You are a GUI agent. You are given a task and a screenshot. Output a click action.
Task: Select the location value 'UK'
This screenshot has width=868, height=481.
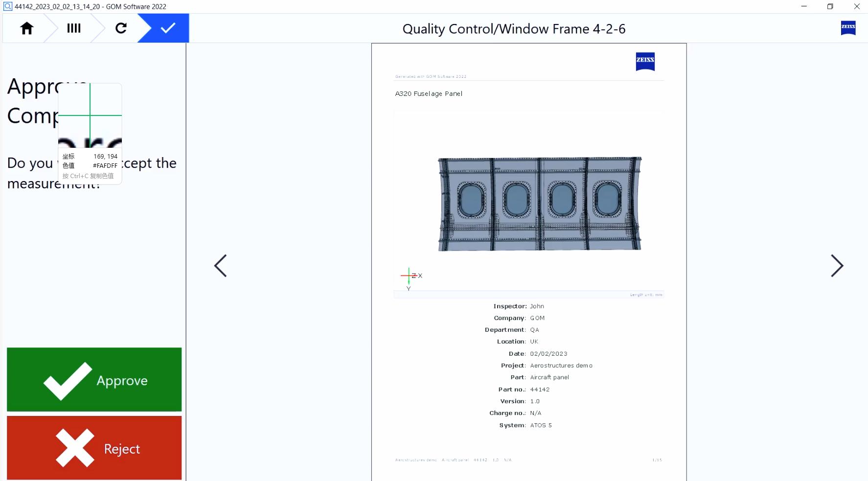click(x=534, y=342)
